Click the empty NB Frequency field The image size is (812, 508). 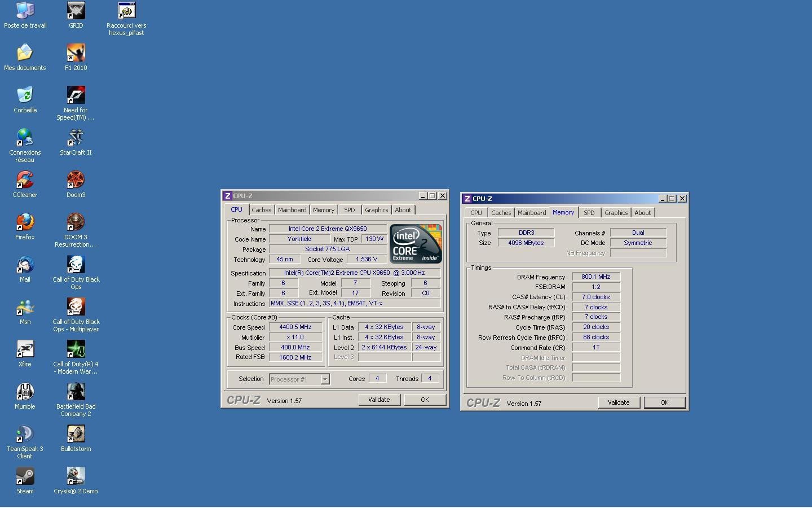coord(638,253)
